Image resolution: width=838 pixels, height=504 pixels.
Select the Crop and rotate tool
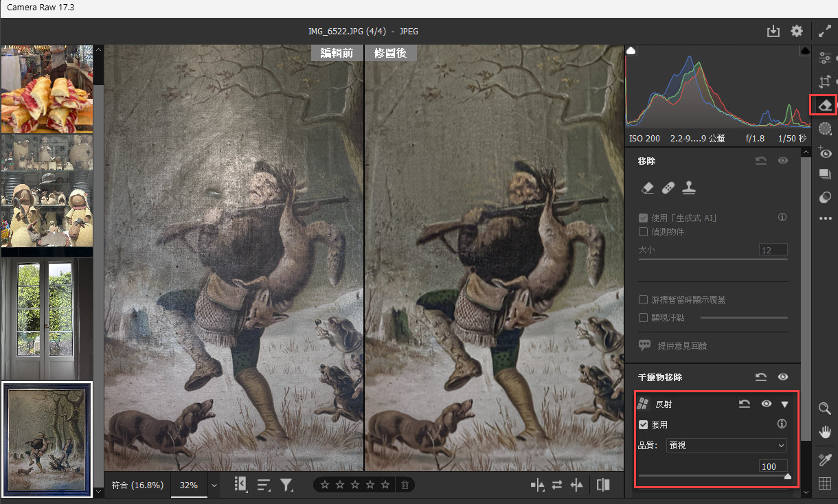[x=825, y=82]
